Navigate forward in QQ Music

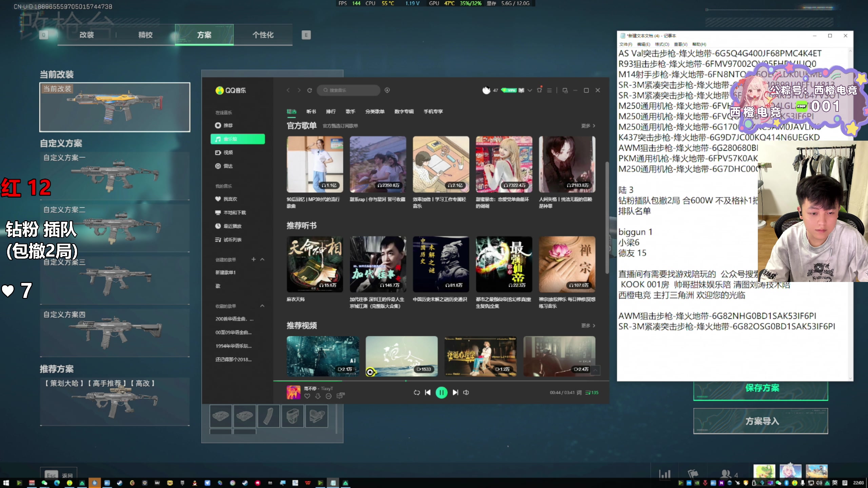coord(299,90)
